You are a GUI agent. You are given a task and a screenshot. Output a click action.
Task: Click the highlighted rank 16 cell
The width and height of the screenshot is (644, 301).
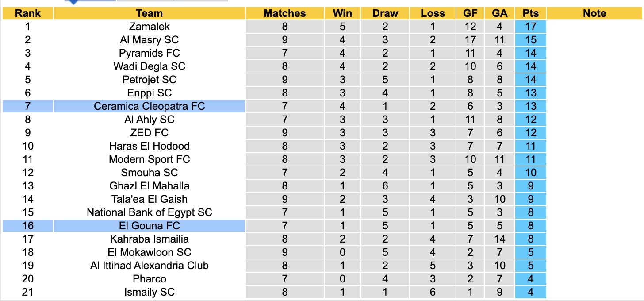click(28, 226)
